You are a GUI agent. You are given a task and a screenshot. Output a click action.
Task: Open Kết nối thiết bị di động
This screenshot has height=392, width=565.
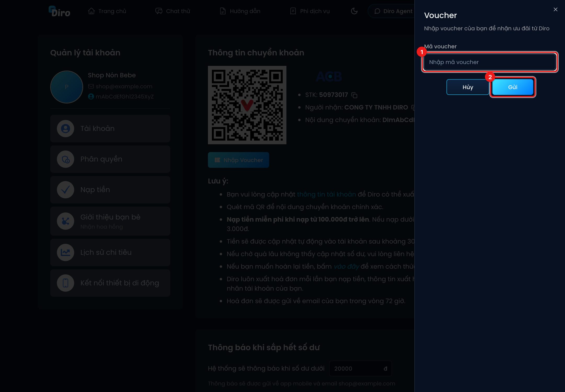coord(110,283)
